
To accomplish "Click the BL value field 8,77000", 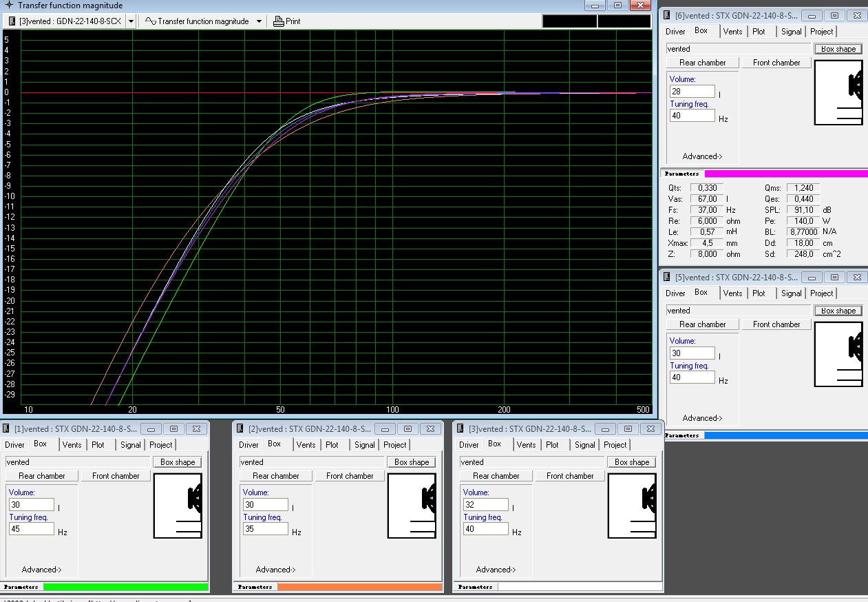I will click(803, 232).
